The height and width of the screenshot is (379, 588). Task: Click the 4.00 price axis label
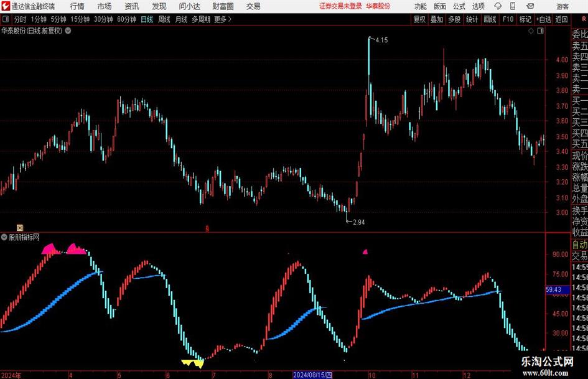[562, 59]
